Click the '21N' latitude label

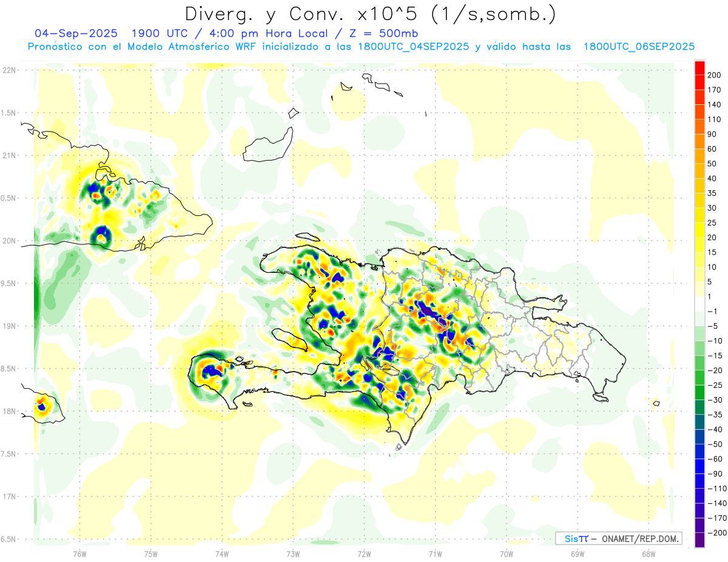point(9,156)
